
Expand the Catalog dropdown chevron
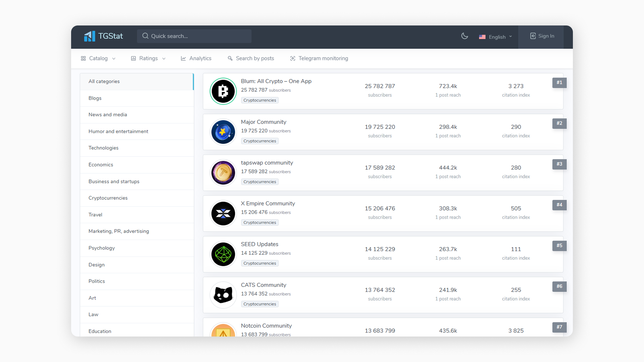click(x=114, y=59)
